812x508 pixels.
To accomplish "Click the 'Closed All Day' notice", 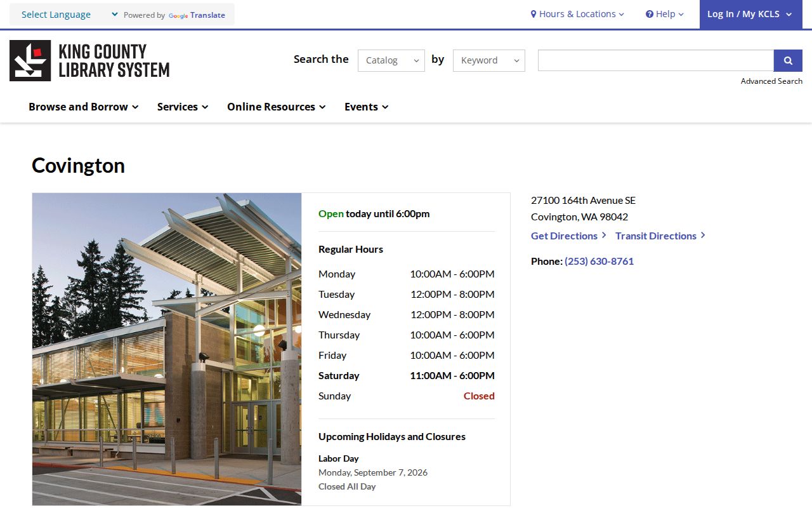I will (347, 486).
